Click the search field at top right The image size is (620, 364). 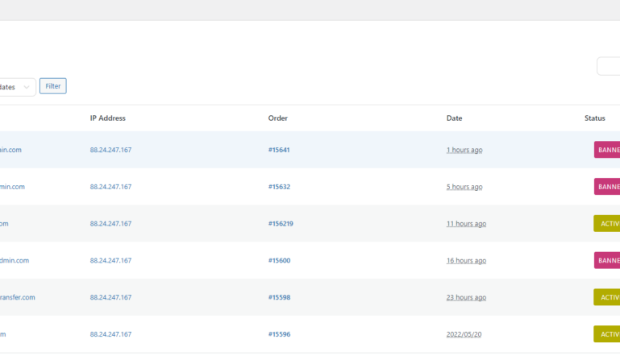tap(608, 66)
